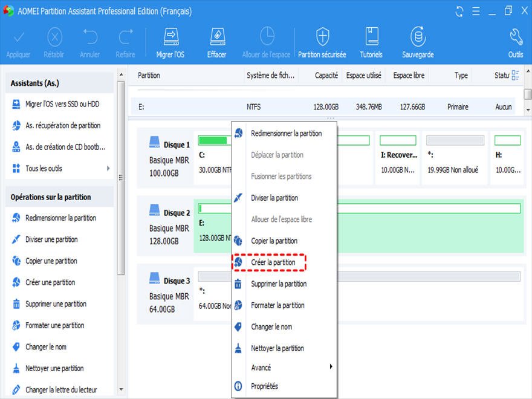Select the H: partition on Disque 1

pyautogui.click(x=508, y=157)
